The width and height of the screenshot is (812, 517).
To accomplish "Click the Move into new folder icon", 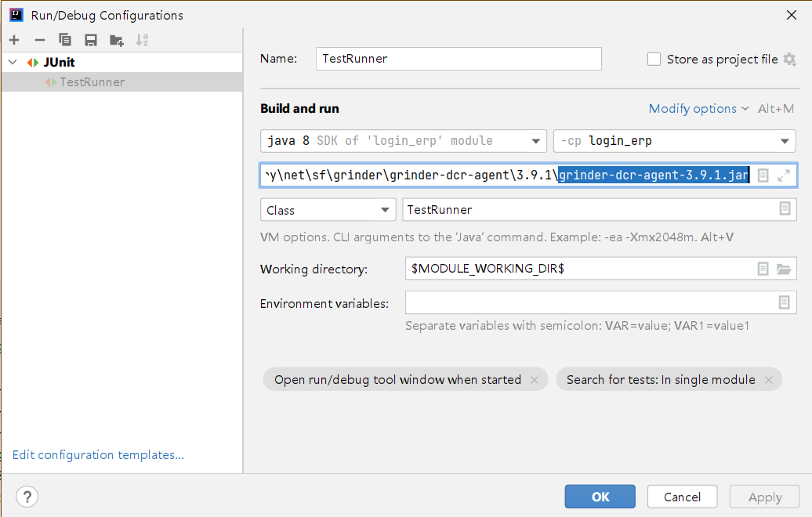I will [x=117, y=40].
